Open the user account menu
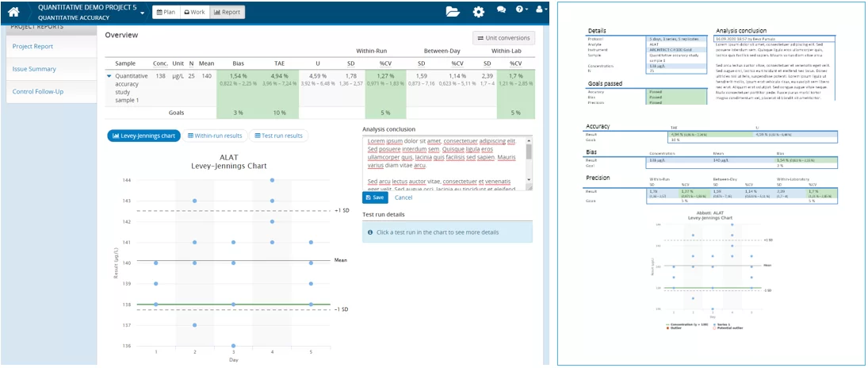Viewport: 868px width, 368px height. 541,11
